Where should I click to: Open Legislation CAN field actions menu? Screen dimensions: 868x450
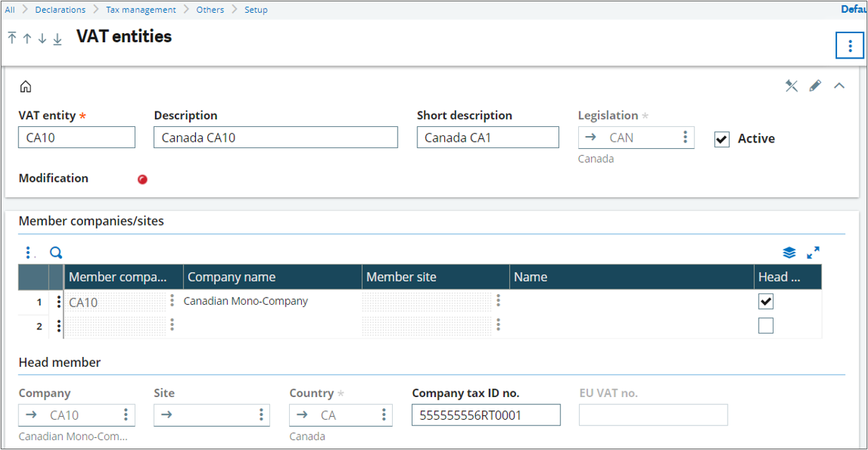(685, 138)
